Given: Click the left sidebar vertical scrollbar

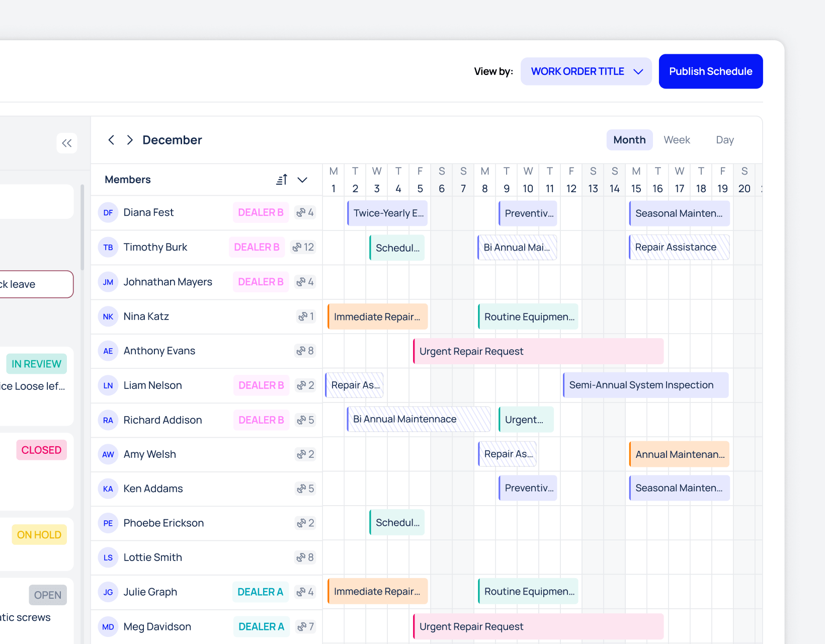Looking at the screenshot, I should 82,227.
